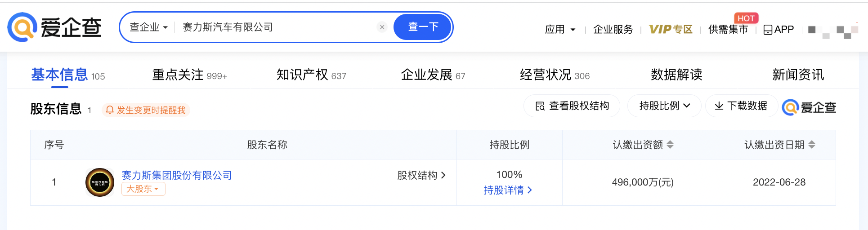Viewport: 868px width, 230px height.
Task: Clear search text with the X icon
Action: 382,27
